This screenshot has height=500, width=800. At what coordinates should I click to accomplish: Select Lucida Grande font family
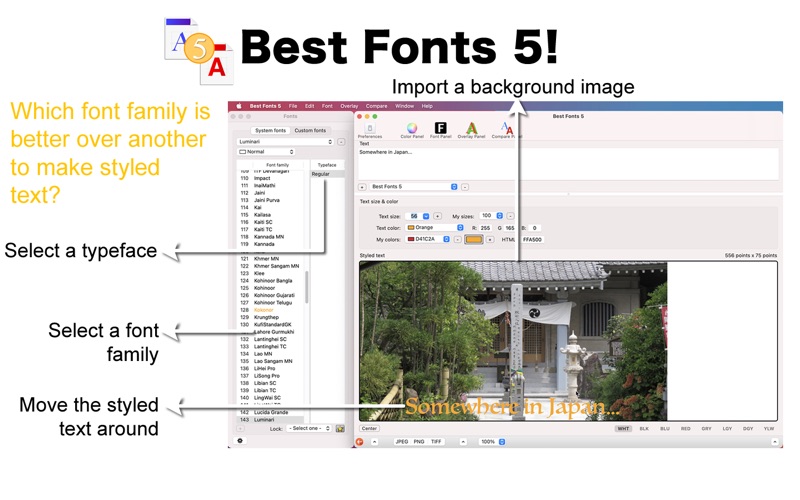click(271, 412)
